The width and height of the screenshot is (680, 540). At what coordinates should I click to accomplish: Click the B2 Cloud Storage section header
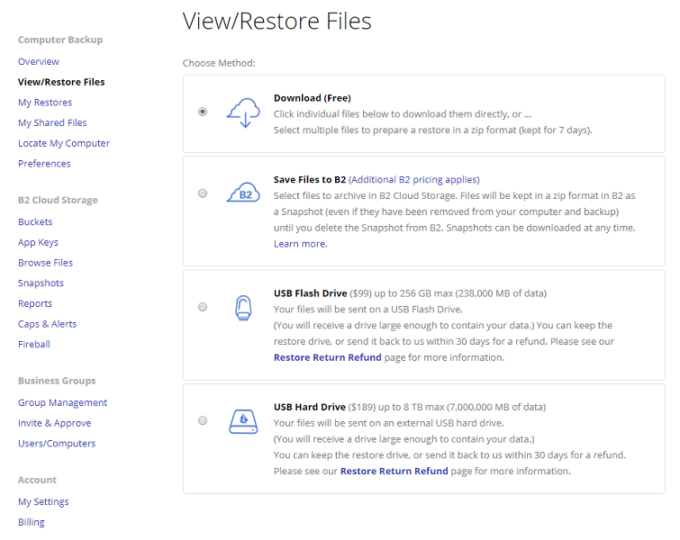[x=58, y=200]
